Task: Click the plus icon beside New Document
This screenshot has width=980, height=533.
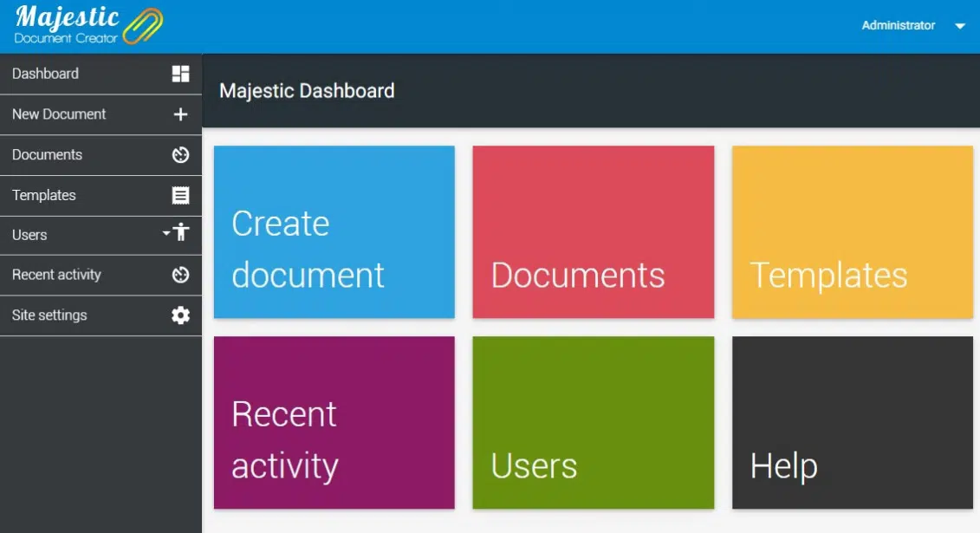Action: pos(180,114)
